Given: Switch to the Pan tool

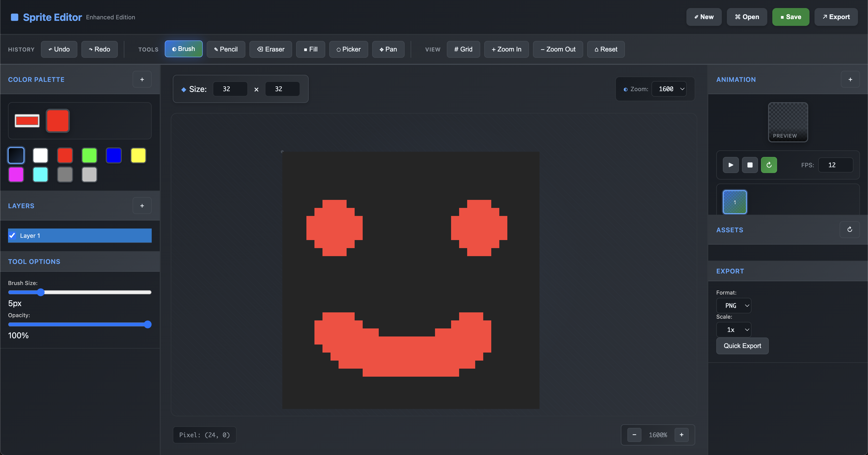Looking at the screenshot, I should 388,49.
